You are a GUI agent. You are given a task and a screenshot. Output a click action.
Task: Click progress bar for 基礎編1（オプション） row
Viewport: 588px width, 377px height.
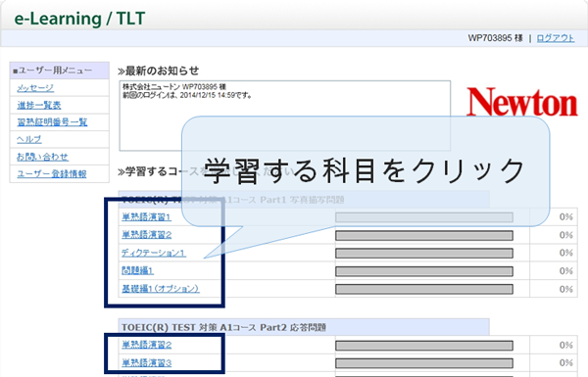tap(424, 289)
